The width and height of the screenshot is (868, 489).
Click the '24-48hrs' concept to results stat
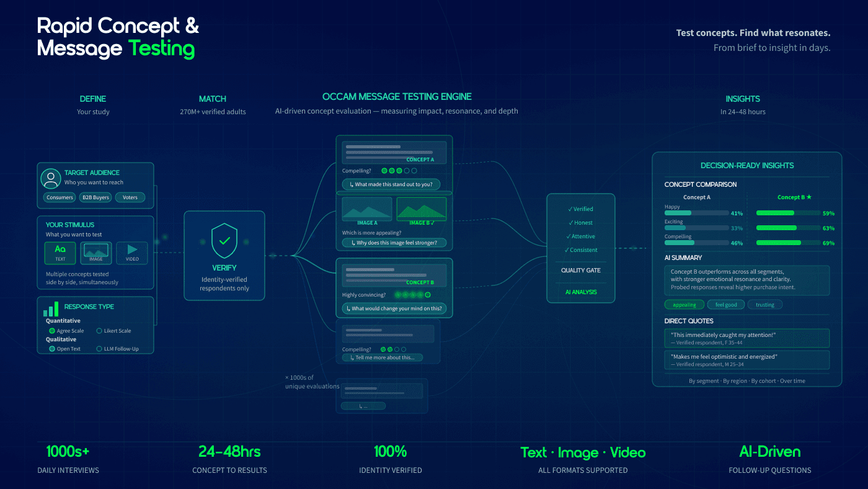pyautogui.click(x=229, y=452)
